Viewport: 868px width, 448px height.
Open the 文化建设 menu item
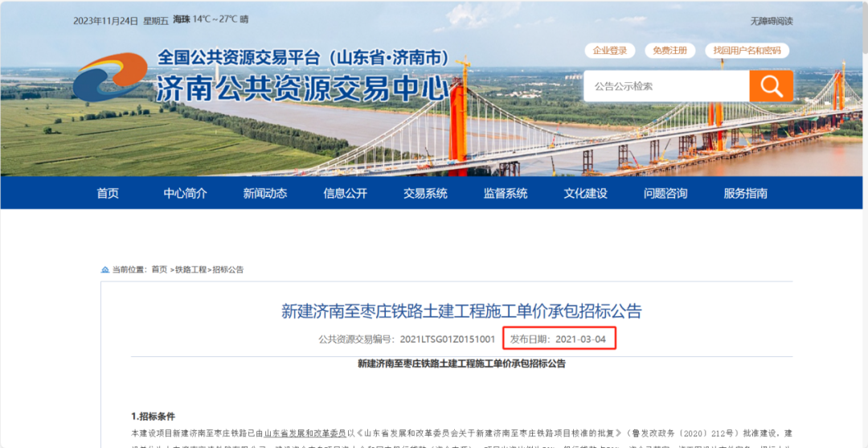pos(586,193)
